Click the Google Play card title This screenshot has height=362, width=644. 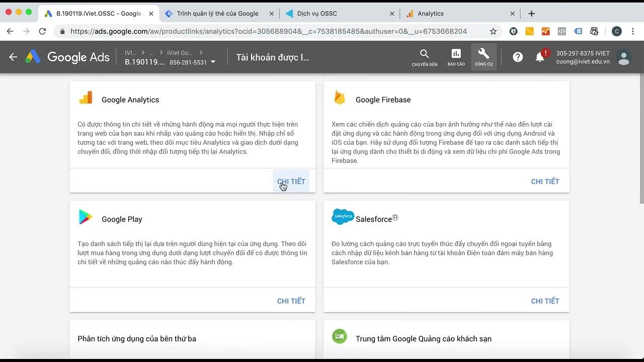(122, 219)
